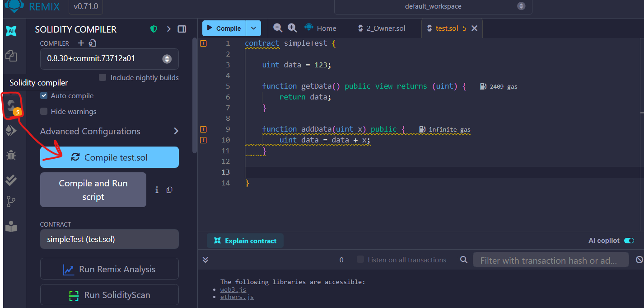Click the info icon beside Compile and Run
Image resolution: width=644 pixels, height=308 pixels.
click(x=157, y=190)
